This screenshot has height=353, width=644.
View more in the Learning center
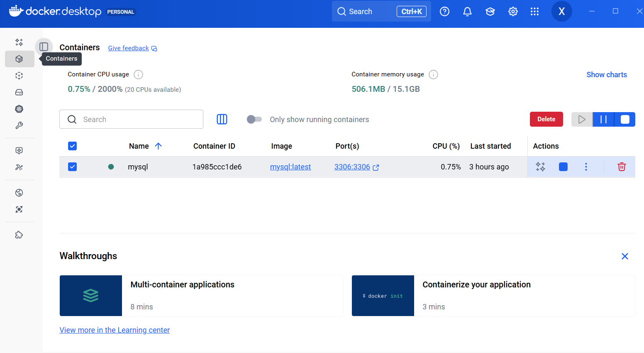115,330
